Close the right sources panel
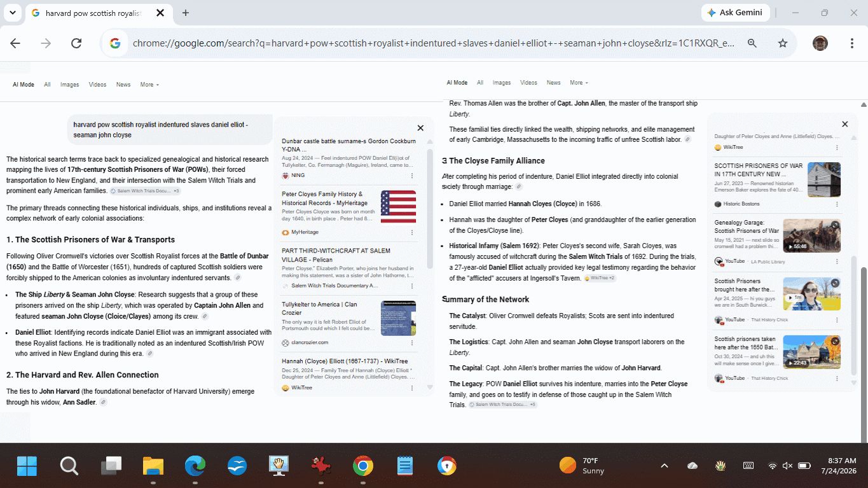Viewport: 868px width, 488px height. [x=844, y=124]
